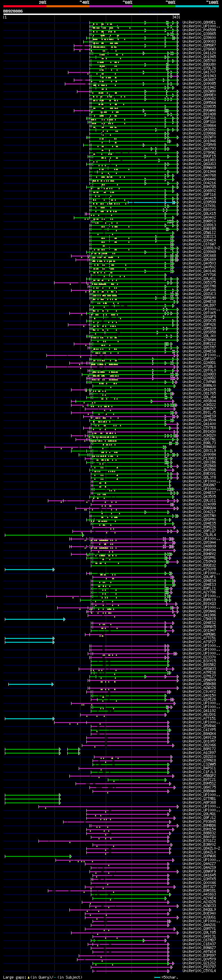This screenshot has width=222, height=980.
Task: Click green alignment bar of UniRef100_C5LRL4
Action: coord(44,535)
